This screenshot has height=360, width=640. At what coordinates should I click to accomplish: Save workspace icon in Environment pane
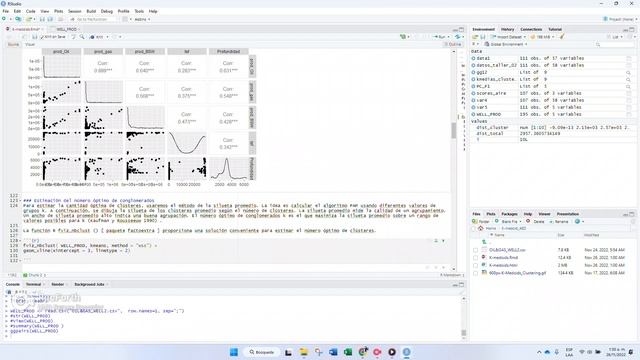[482, 37]
